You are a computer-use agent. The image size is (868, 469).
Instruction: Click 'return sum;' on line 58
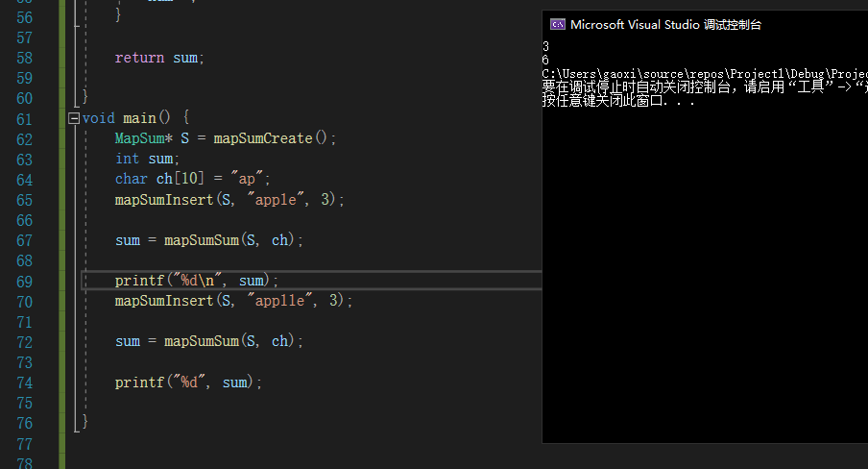tap(159, 58)
